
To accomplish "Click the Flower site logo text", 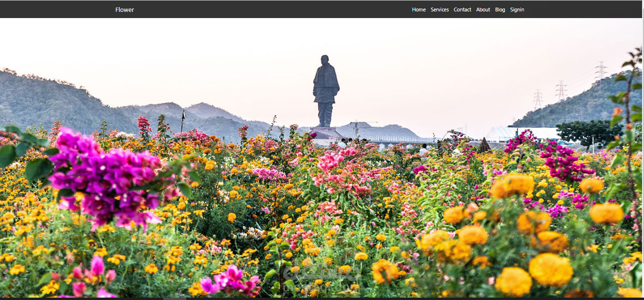I will coord(125,10).
